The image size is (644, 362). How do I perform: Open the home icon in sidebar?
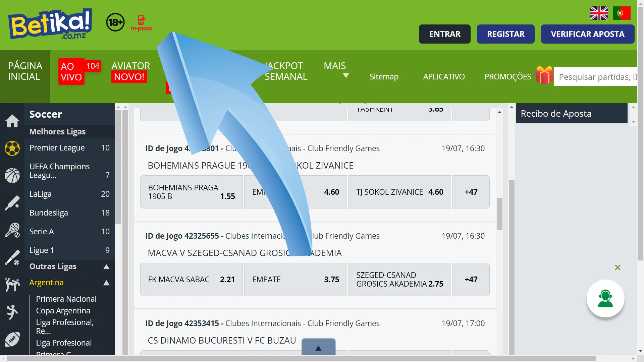click(x=12, y=121)
